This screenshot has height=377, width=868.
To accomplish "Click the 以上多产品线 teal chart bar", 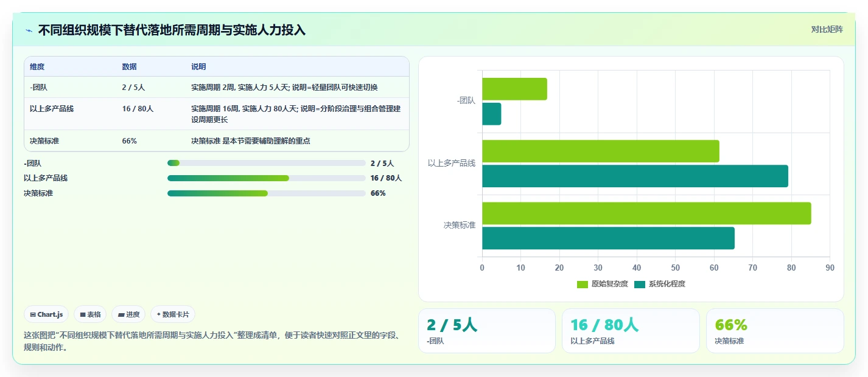I will [635, 176].
